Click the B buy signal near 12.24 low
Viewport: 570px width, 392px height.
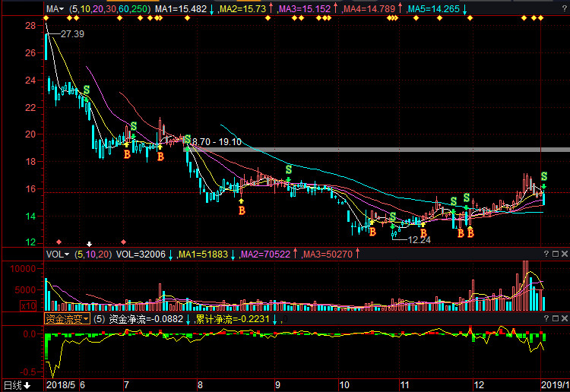(423, 233)
